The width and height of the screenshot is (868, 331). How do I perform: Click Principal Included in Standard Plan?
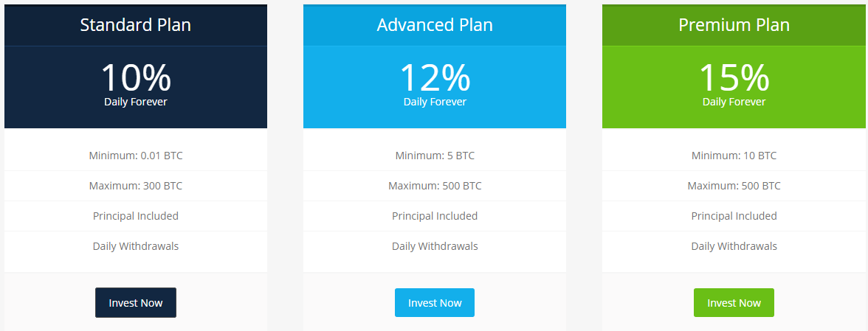[136, 216]
